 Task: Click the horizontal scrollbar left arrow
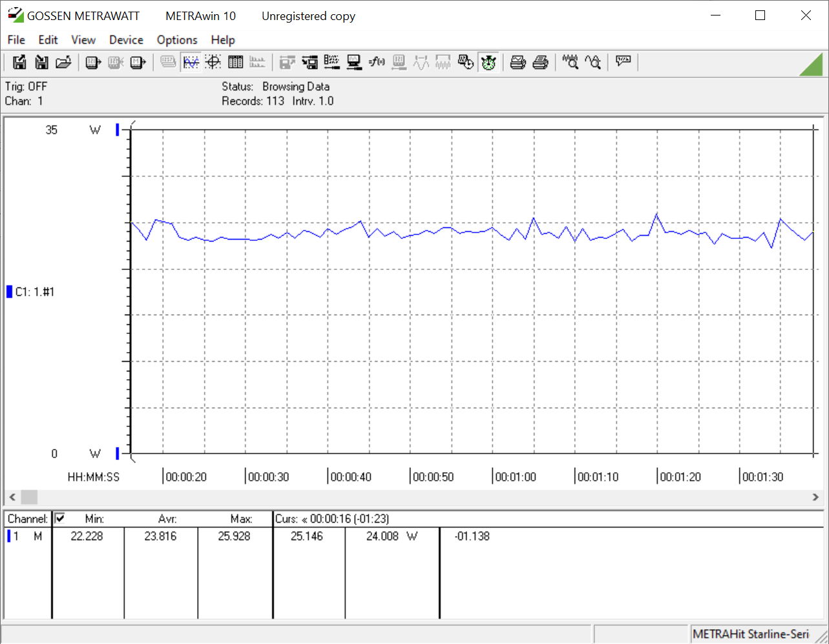click(12, 497)
